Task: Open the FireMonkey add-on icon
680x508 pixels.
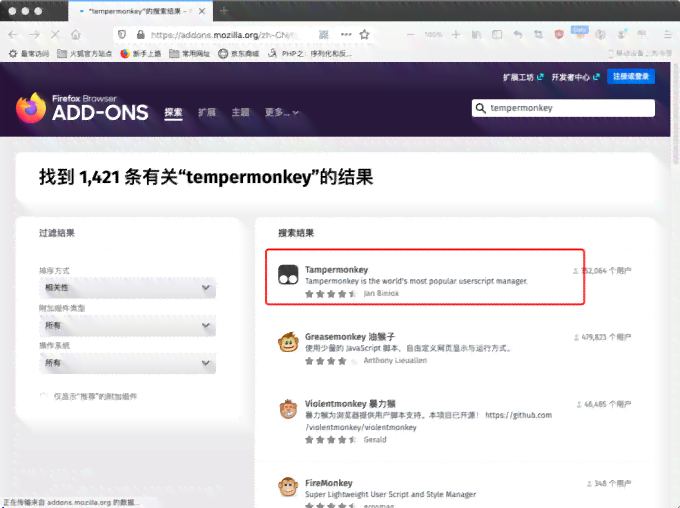Action: click(x=288, y=486)
